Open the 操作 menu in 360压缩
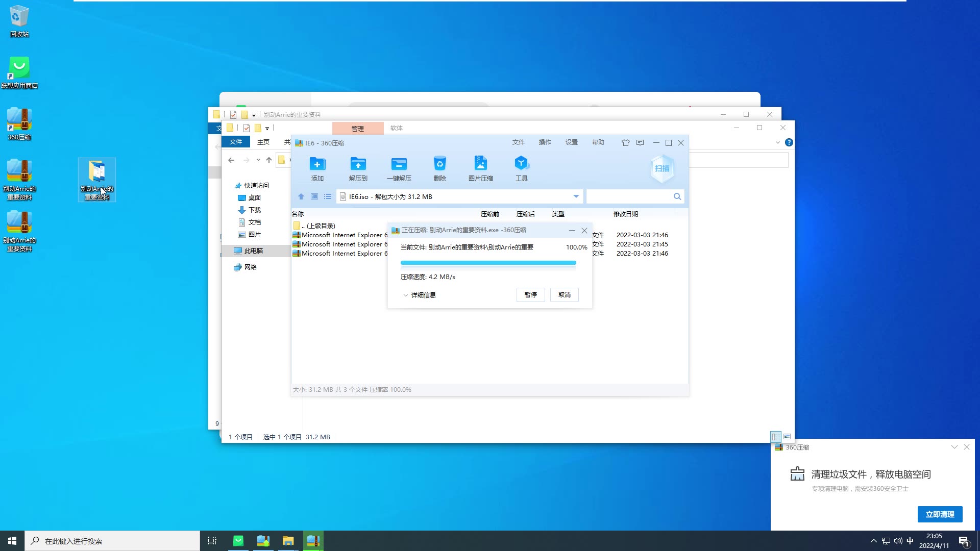980x551 pixels. click(545, 142)
